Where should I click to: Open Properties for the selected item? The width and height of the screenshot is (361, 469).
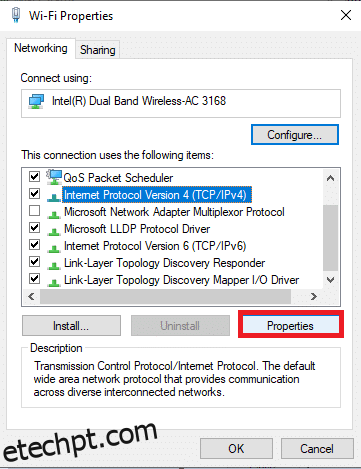click(x=290, y=326)
